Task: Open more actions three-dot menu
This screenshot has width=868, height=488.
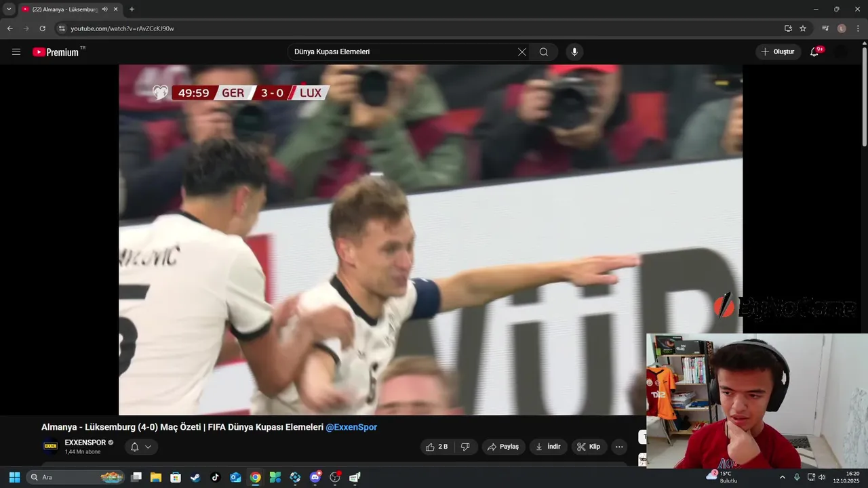Action: click(x=619, y=447)
